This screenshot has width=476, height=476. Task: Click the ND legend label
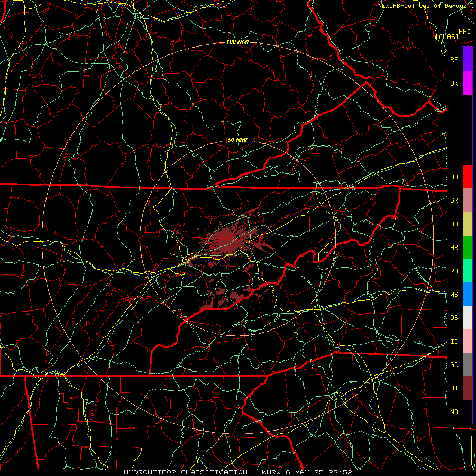(x=454, y=412)
